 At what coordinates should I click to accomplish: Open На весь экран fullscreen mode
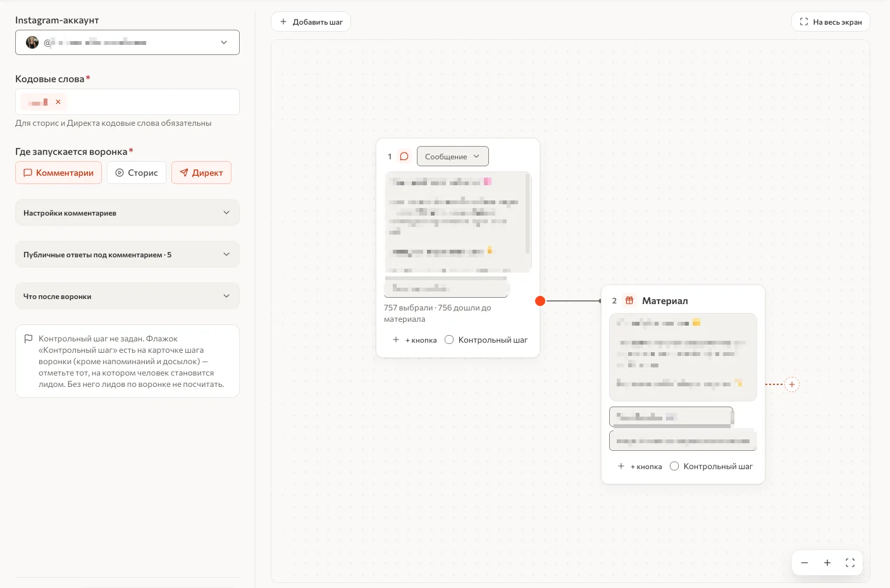coord(831,21)
